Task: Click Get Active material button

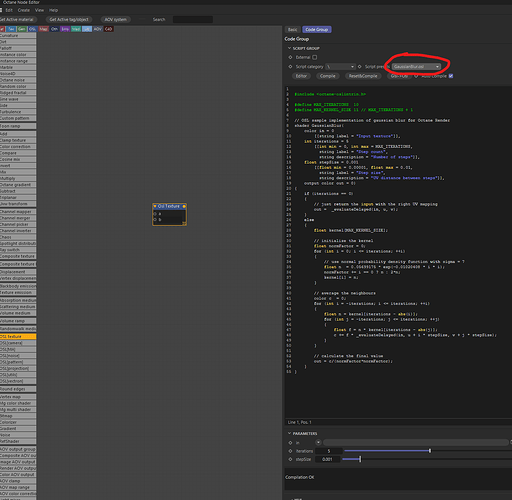Action: (17, 19)
